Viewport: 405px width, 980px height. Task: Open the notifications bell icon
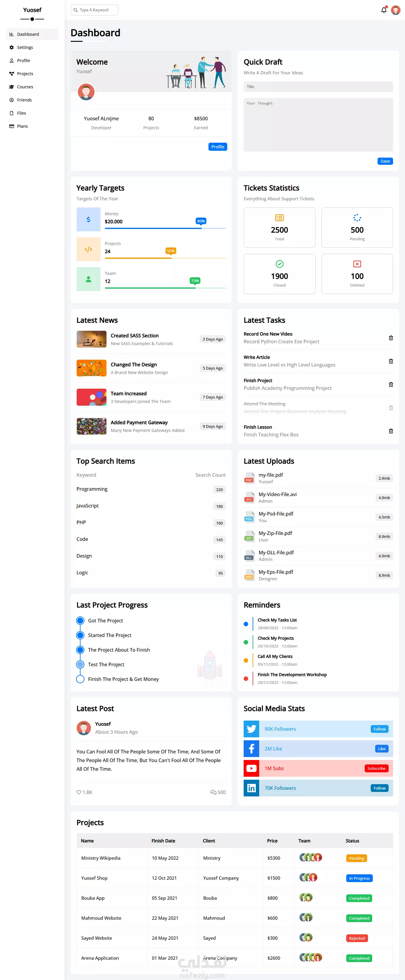pos(384,10)
